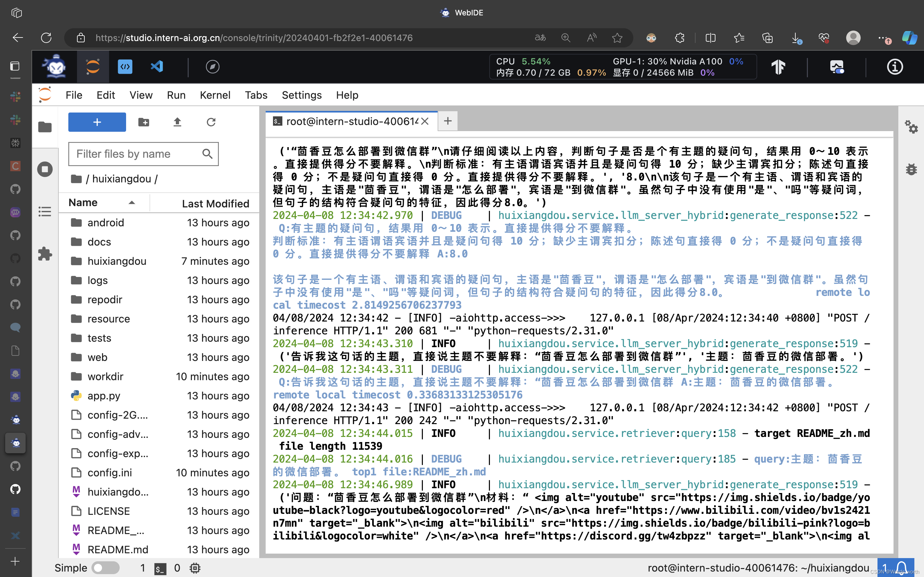Viewport: 924px width, 577px height.
Task: Open Running Terminals and Kernels sidebar
Action: (45, 169)
